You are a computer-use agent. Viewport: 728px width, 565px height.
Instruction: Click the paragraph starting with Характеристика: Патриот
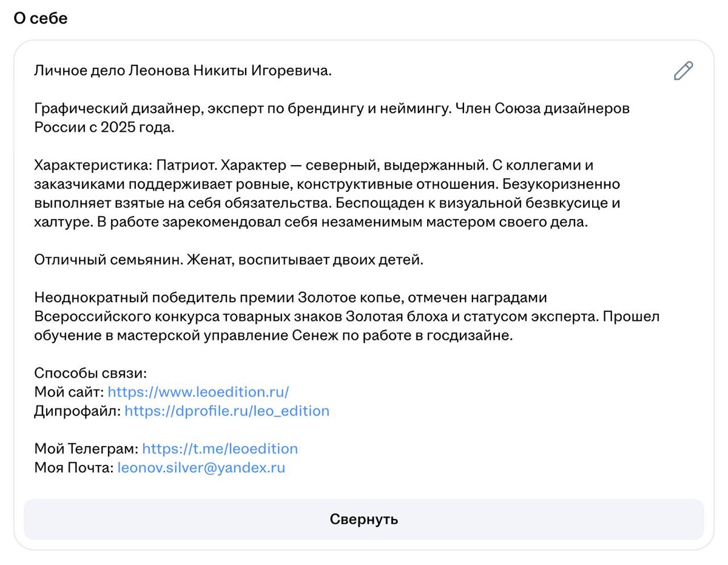pyautogui.click(x=328, y=194)
